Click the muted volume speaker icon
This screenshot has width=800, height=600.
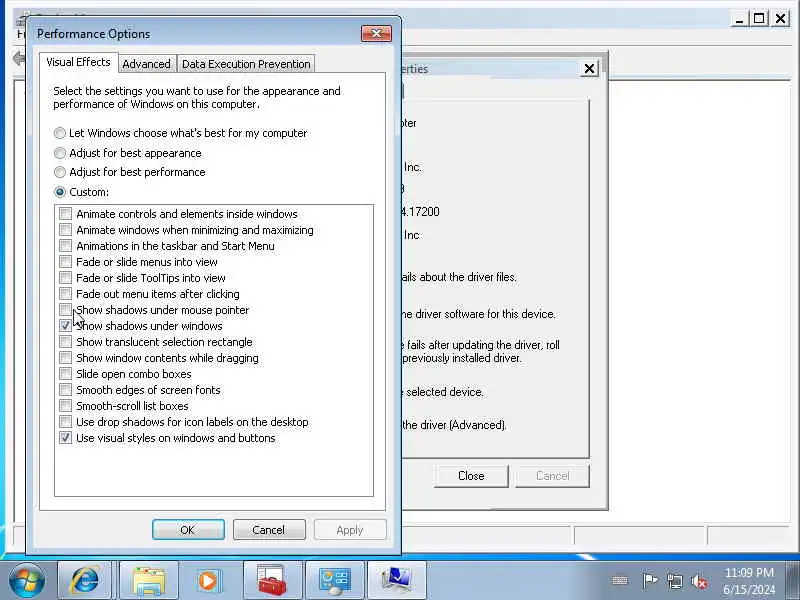point(699,581)
